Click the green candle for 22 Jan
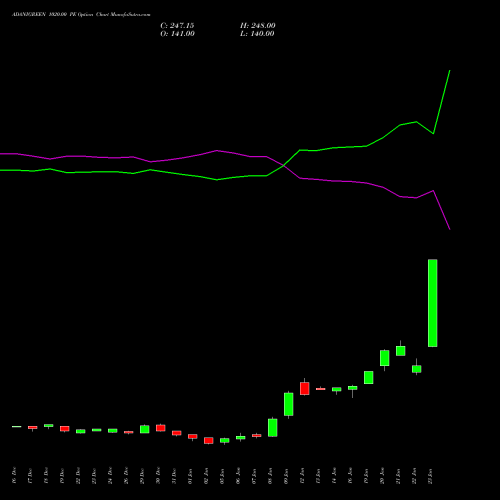 coord(417,369)
